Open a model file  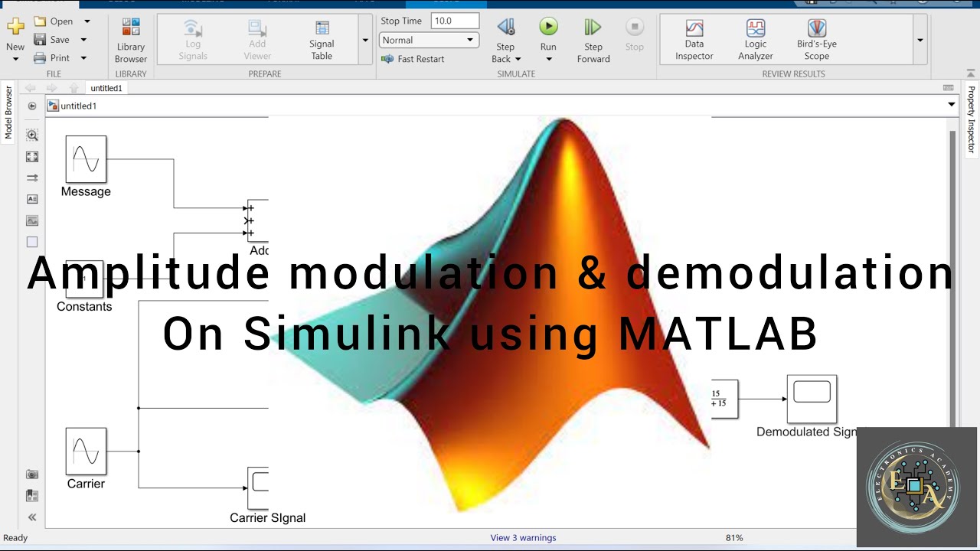tap(54, 21)
